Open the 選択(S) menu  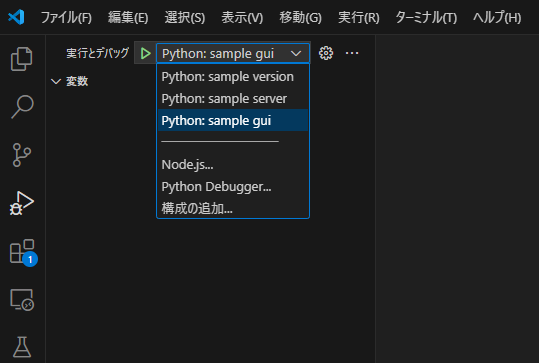coord(185,17)
